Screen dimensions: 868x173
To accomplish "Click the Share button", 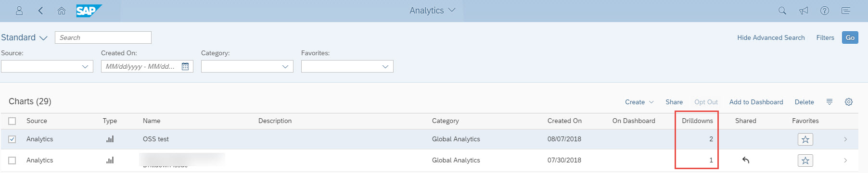I will pyautogui.click(x=674, y=102).
